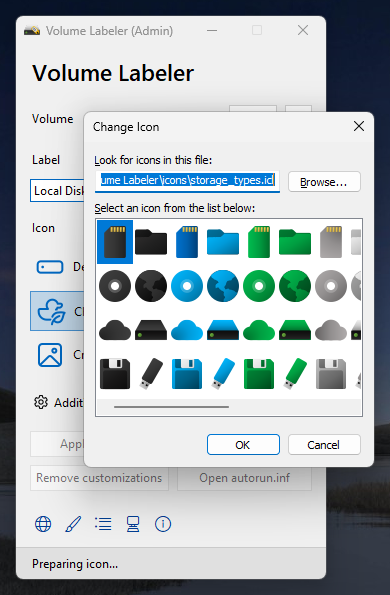
Task: Pick the black cloud icon
Action: [115, 330]
